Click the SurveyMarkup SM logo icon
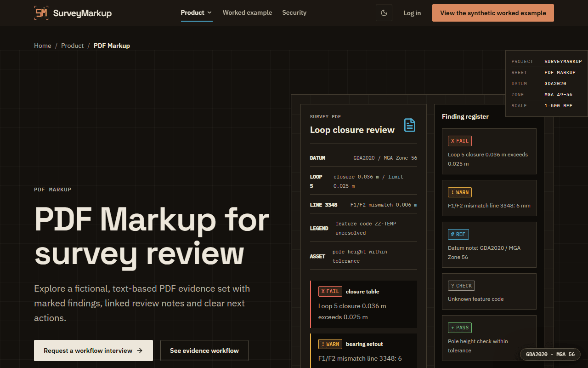 pyautogui.click(x=41, y=13)
